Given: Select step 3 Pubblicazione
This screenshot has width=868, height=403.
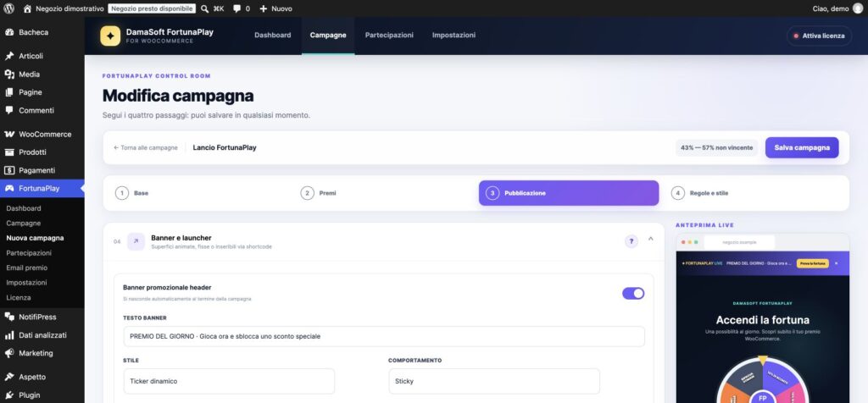Looking at the screenshot, I should point(569,194).
